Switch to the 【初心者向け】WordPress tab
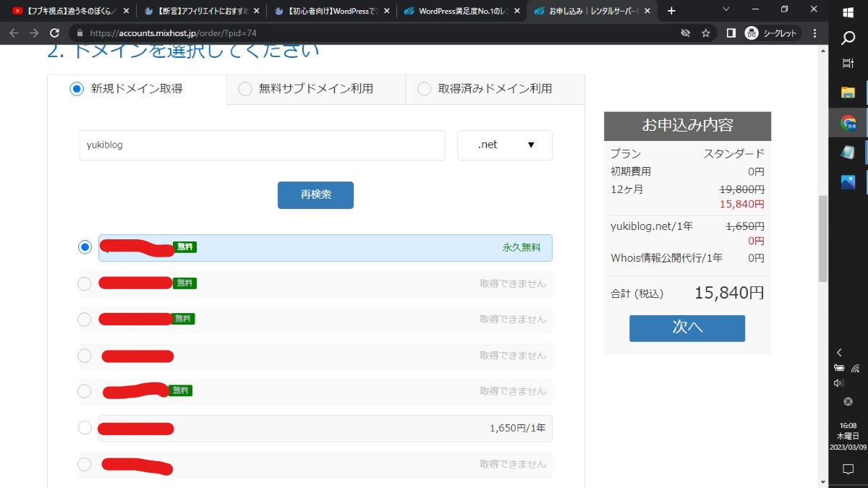The width and height of the screenshot is (868, 488). point(331,11)
